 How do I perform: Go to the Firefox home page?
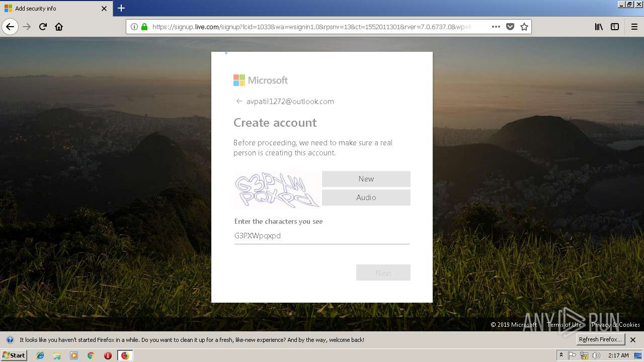(x=59, y=27)
